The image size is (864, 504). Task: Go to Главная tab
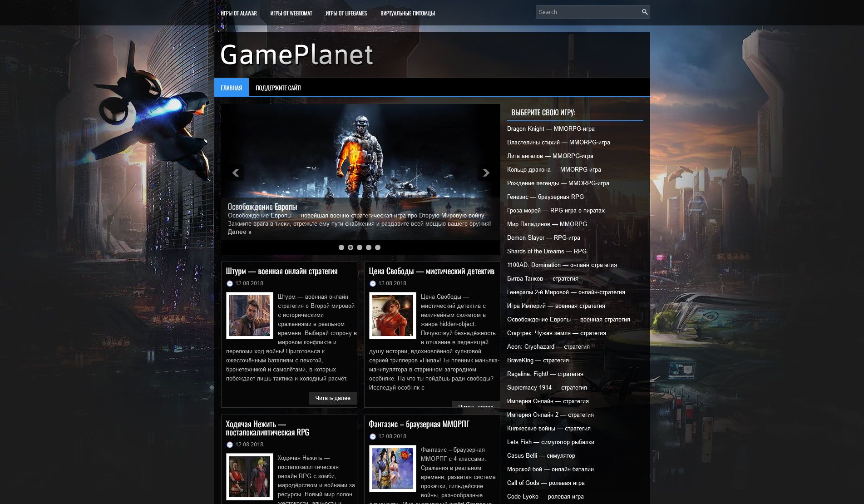pyautogui.click(x=232, y=88)
